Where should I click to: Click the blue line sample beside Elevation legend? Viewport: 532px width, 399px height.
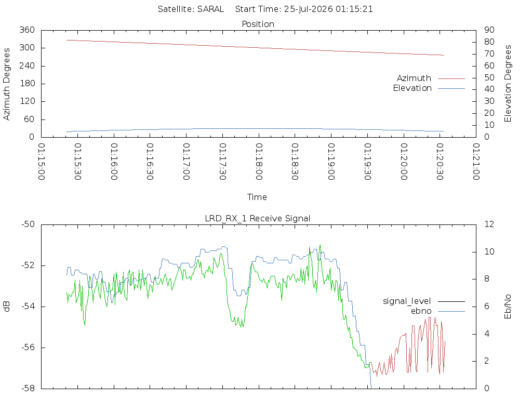451,88
